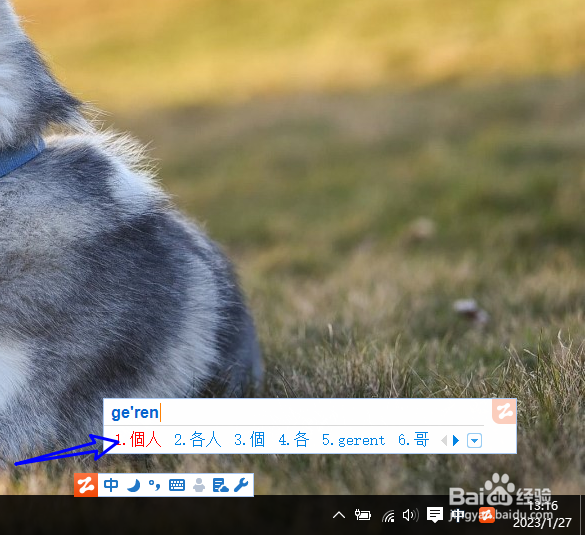
Task: Open the user account icon on IME bar
Action: coord(199,485)
